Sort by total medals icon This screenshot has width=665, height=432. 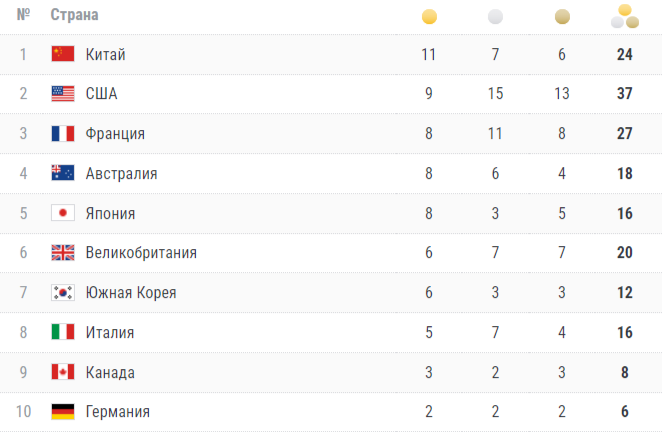point(625,16)
